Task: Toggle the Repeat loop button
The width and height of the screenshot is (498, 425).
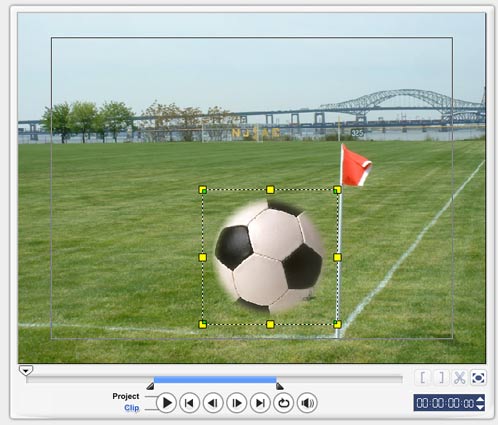Action: pyautogui.click(x=284, y=403)
